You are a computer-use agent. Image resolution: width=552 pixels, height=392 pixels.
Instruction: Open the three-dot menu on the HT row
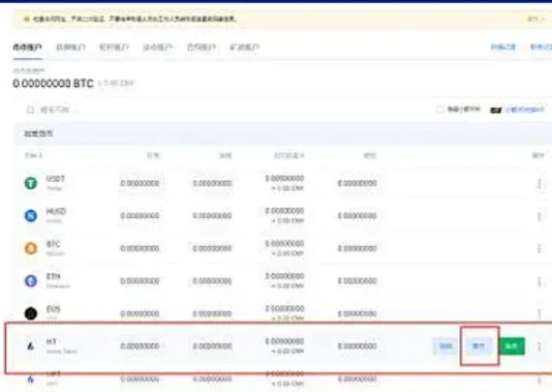click(539, 347)
